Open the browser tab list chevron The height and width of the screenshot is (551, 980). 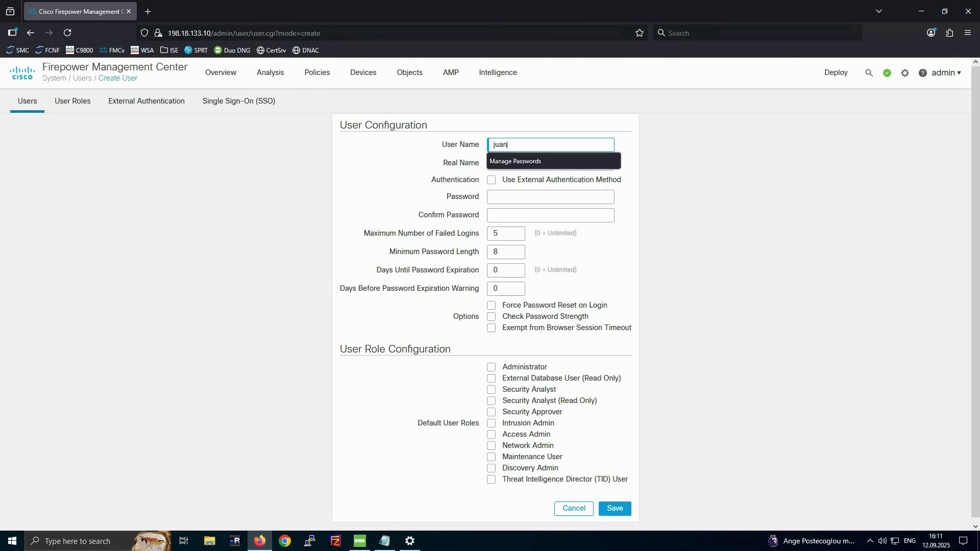pyautogui.click(x=879, y=11)
